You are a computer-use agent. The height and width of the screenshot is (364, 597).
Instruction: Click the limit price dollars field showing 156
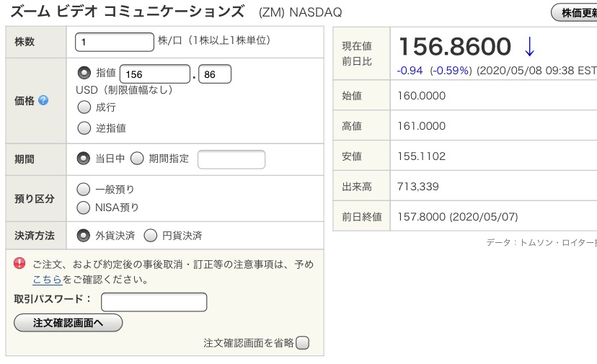[x=154, y=74]
